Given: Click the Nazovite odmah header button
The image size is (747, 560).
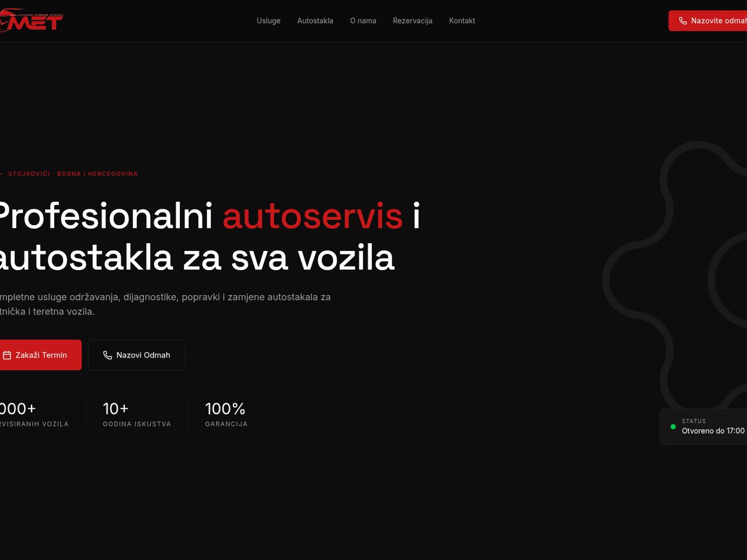Looking at the screenshot, I should (708, 20).
